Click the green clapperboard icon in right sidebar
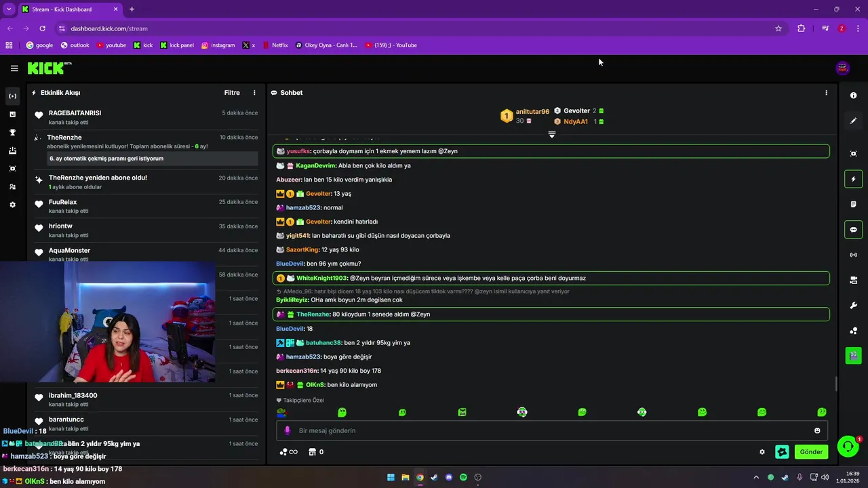 tap(853, 355)
